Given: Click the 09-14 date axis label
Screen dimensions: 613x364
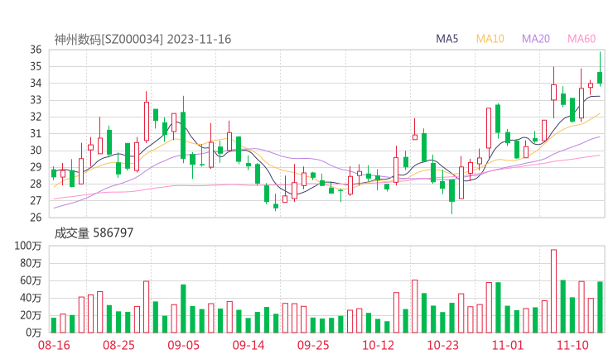Looking at the screenshot, I should (x=249, y=345).
